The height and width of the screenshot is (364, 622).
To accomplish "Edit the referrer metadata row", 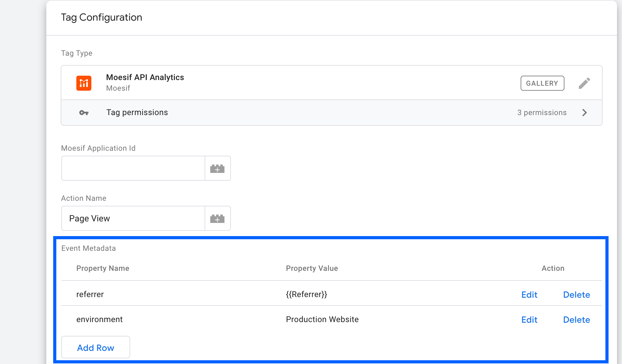I will 529,295.
